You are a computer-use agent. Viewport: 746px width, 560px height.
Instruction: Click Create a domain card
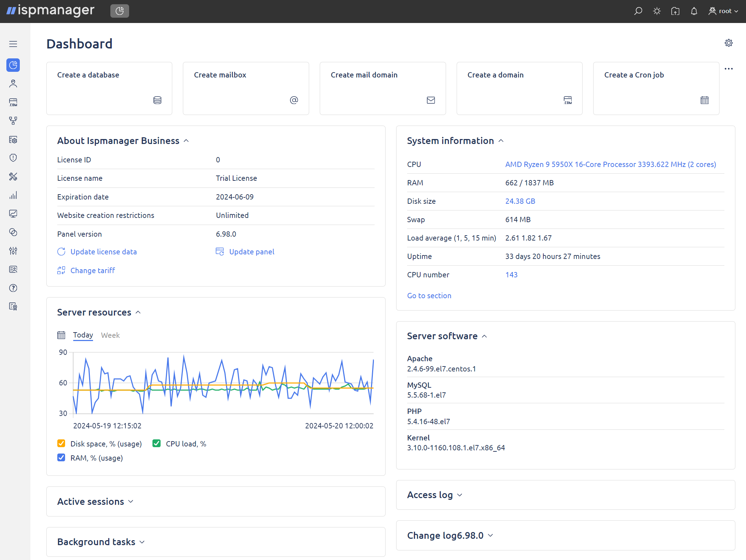519,88
